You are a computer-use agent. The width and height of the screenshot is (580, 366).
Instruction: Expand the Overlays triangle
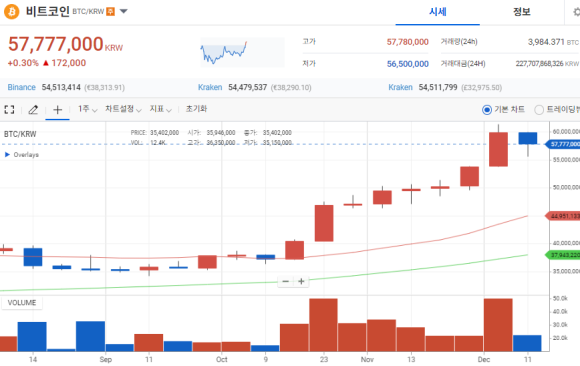[7, 154]
